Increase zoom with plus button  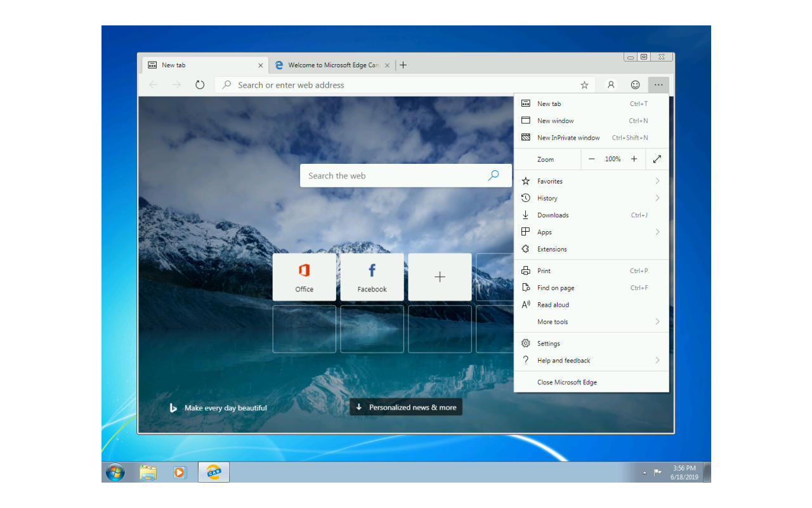click(634, 159)
